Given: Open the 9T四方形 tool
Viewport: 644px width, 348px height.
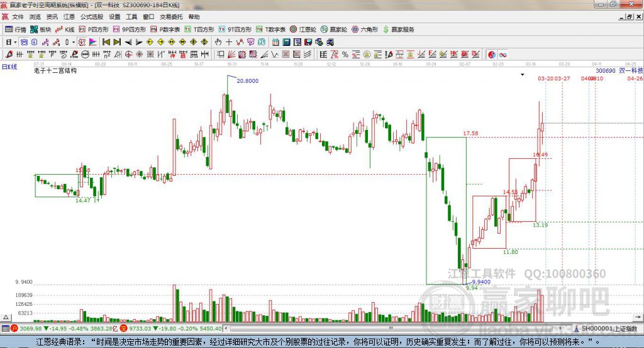Looking at the screenshot, I should click(x=235, y=30).
